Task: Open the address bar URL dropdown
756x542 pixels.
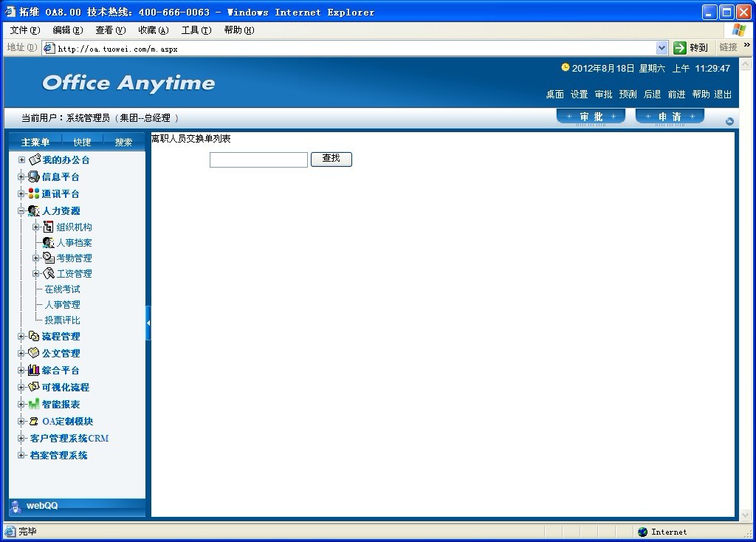Action: pyautogui.click(x=661, y=48)
